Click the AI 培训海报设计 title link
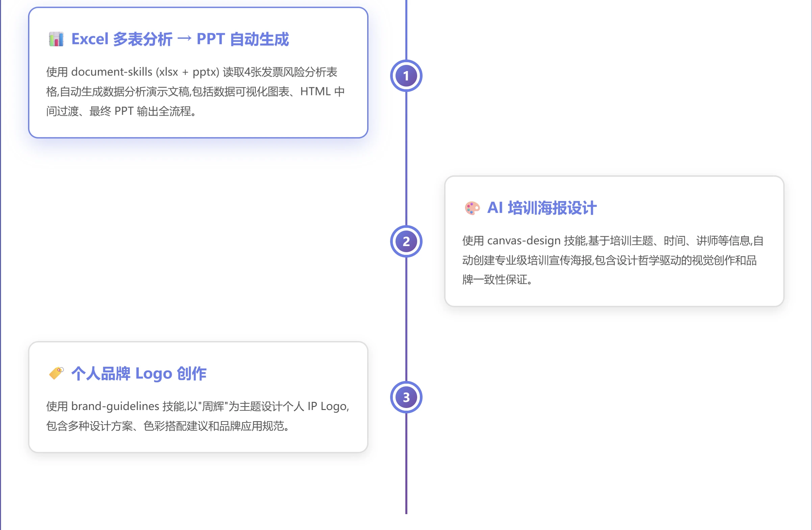The image size is (812, 530). point(541,209)
